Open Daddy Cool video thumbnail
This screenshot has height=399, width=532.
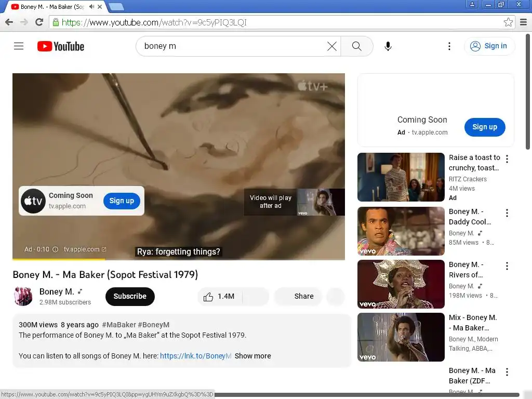[x=401, y=231]
